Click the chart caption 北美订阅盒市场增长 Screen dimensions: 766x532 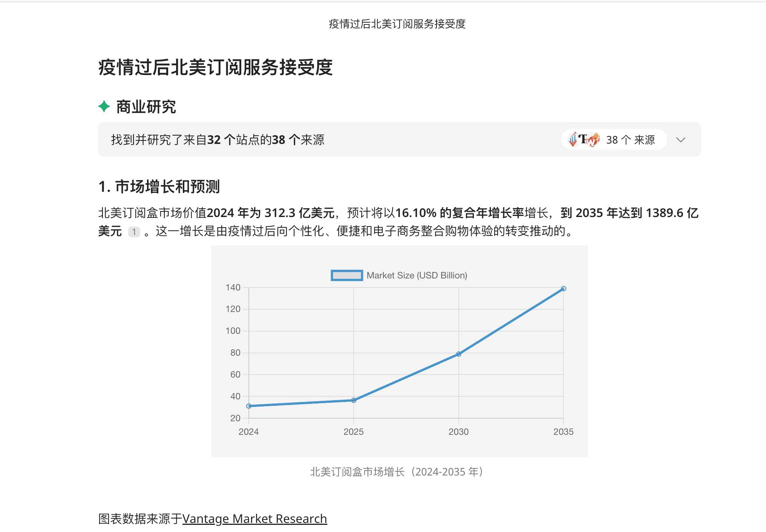pyautogui.click(x=397, y=472)
